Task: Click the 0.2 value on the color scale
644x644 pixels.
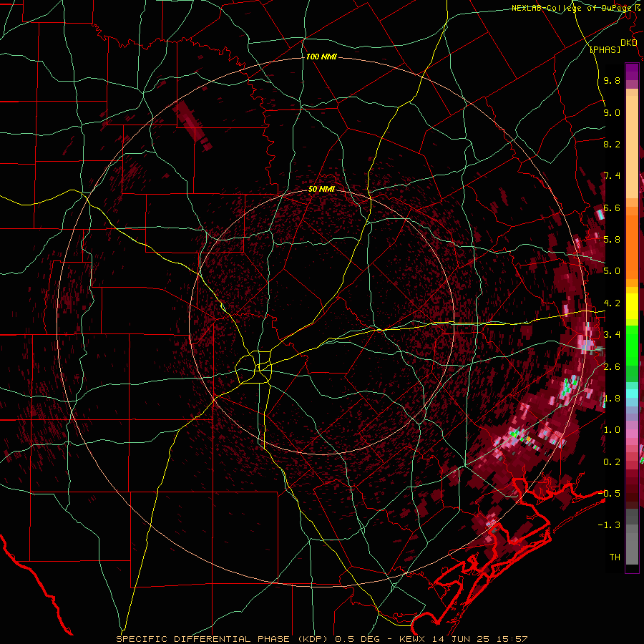Action: tap(612, 462)
